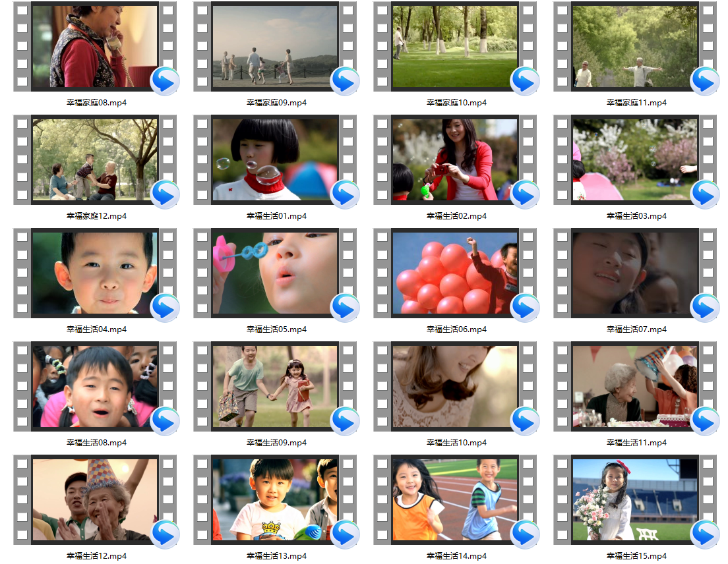Select the 幸福生活06.mp4 red balloons thumbnail
728x564 pixels.
pyautogui.click(x=455, y=273)
